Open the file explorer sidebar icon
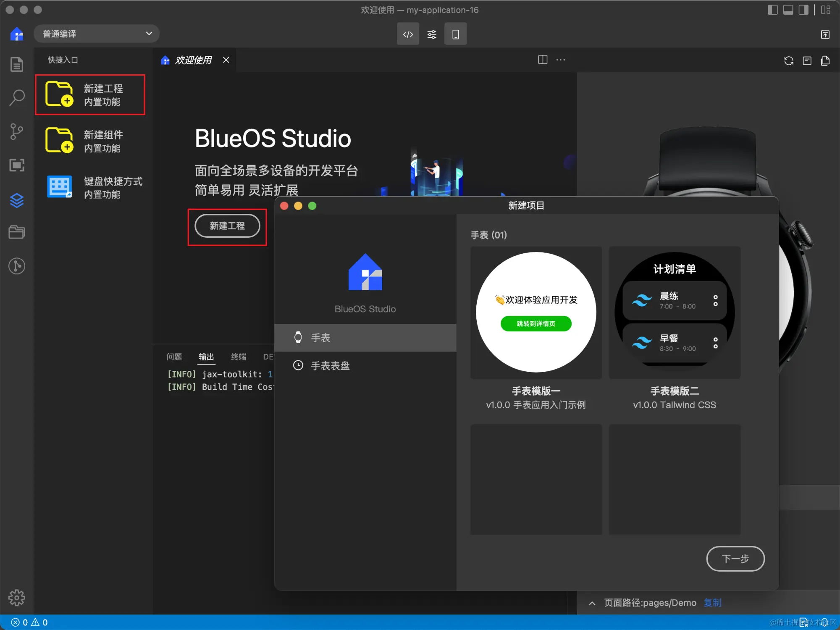The image size is (840, 630). 17,64
